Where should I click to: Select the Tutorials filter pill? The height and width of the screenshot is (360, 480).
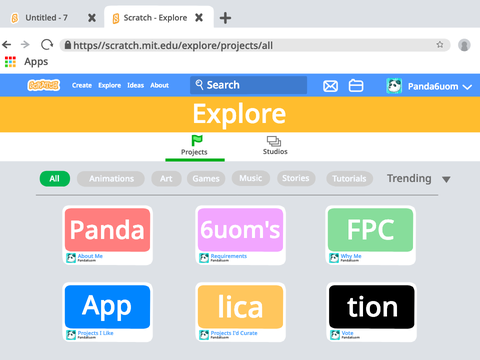349,179
